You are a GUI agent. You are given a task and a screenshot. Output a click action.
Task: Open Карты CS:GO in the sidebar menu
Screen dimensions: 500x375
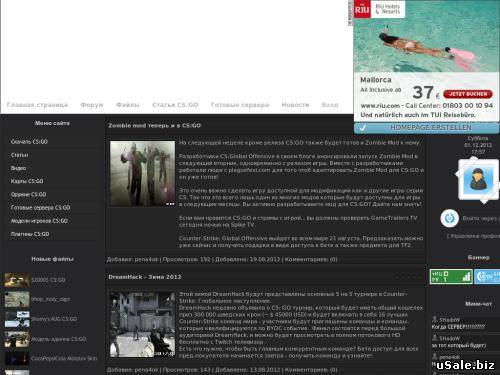[x=27, y=181]
